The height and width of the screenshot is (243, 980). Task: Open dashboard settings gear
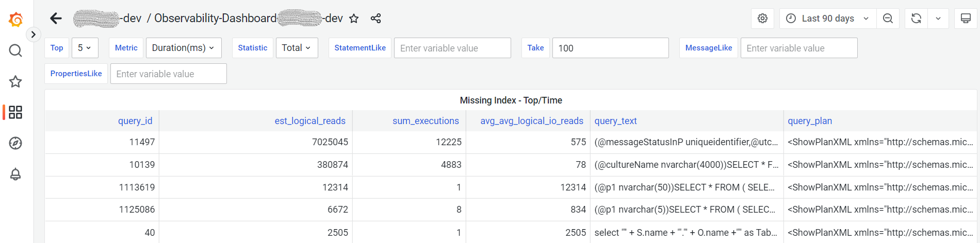pyautogui.click(x=762, y=19)
